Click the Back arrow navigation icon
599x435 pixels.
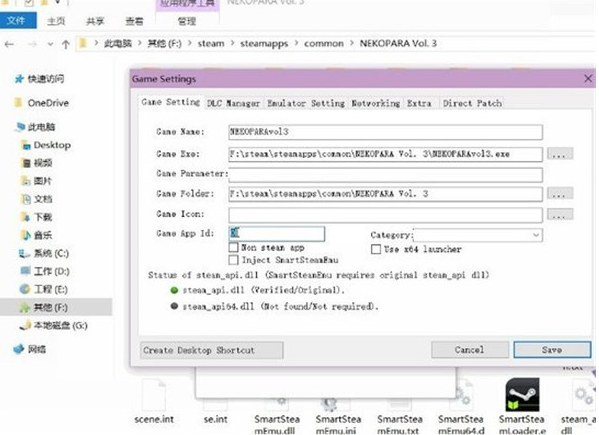pos(9,44)
